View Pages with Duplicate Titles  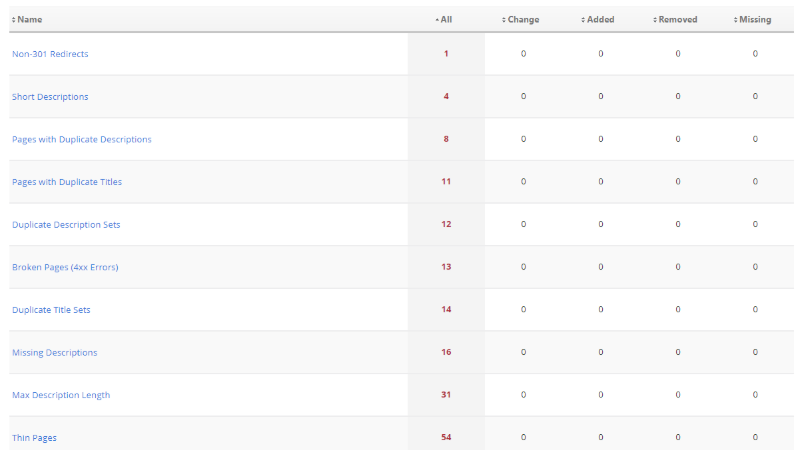pos(67,182)
